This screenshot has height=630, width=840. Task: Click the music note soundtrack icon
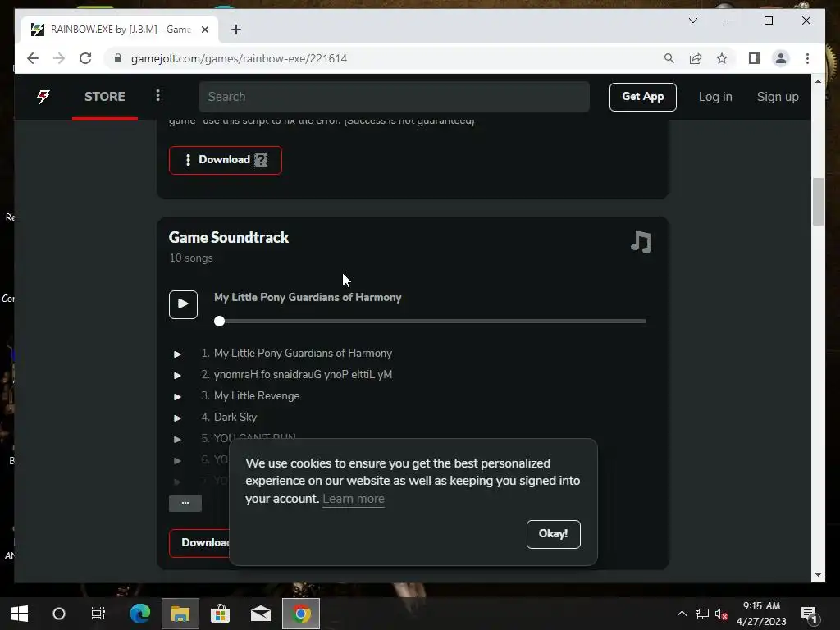[x=641, y=242]
